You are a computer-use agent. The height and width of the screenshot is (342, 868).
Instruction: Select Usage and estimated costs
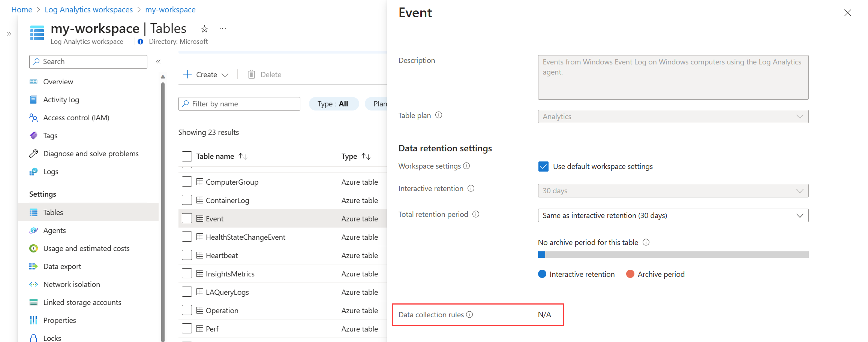point(86,248)
